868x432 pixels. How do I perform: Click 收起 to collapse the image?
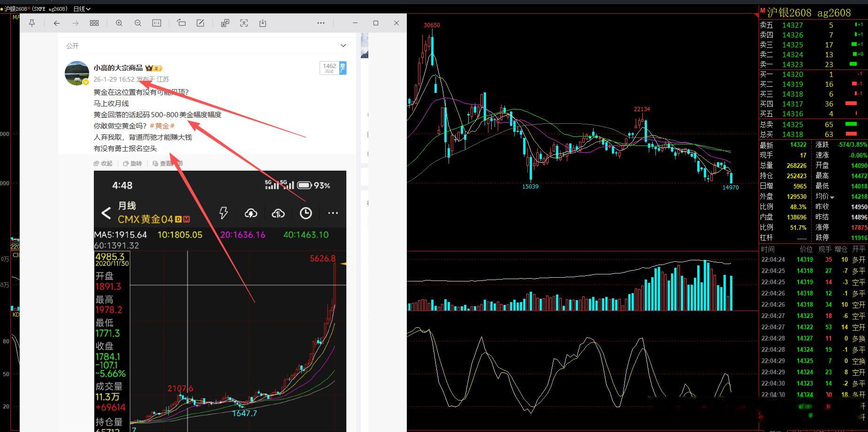(x=103, y=164)
